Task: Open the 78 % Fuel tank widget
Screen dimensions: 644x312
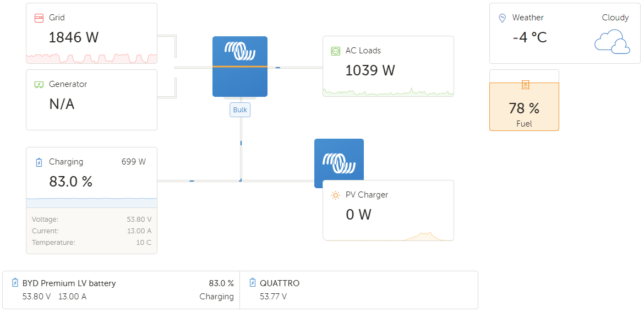Action: coord(524,100)
